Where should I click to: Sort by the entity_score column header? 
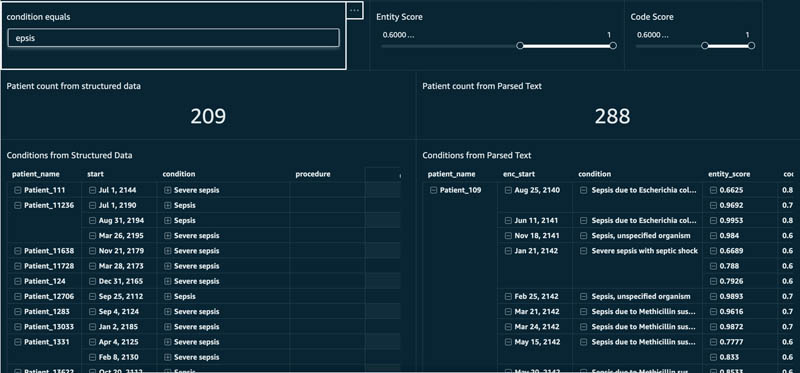point(729,174)
